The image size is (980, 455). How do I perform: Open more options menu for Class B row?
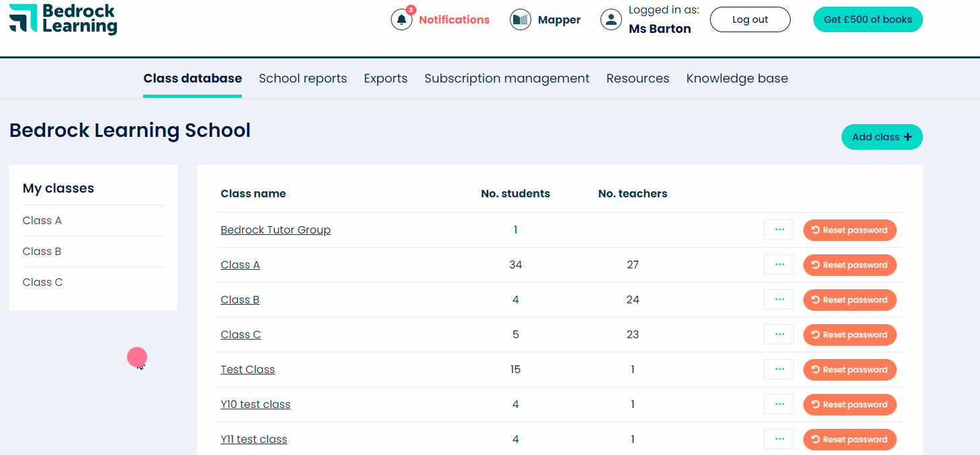pos(779,299)
